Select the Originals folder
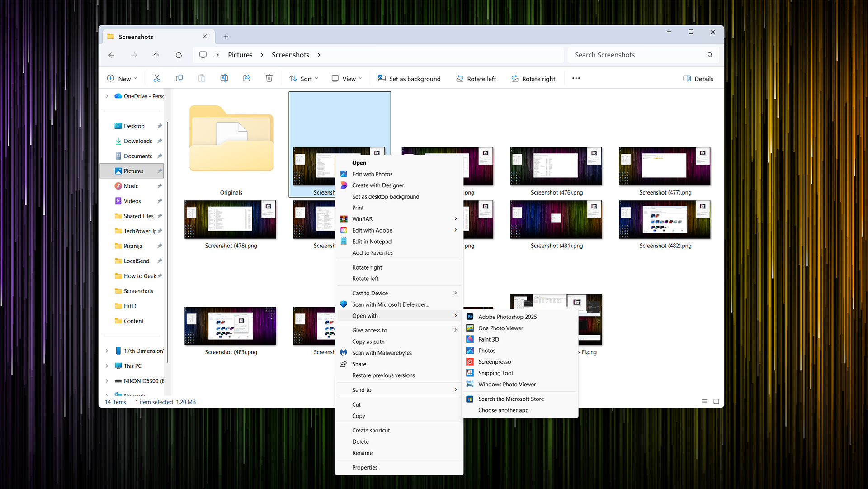 pos(231,145)
